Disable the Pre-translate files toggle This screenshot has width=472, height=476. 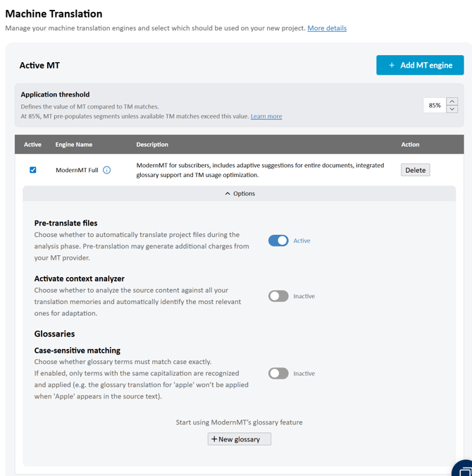[278, 240]
